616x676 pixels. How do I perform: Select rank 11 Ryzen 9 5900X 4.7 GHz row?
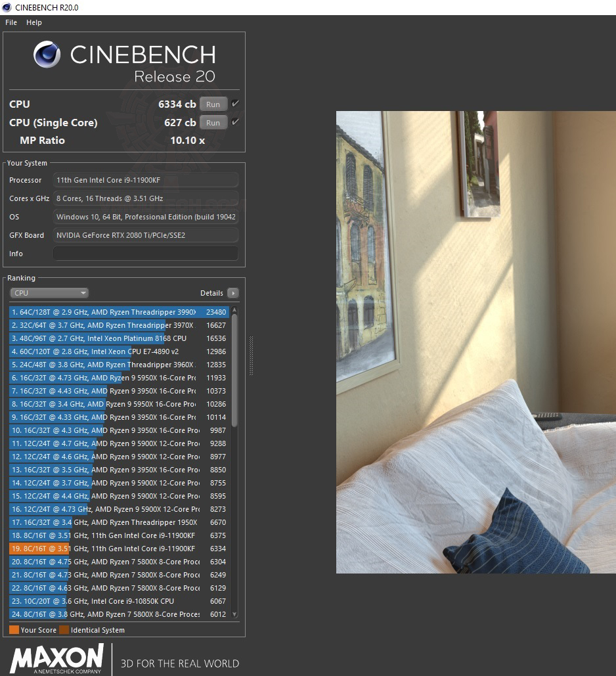click(x=119, y=443)
